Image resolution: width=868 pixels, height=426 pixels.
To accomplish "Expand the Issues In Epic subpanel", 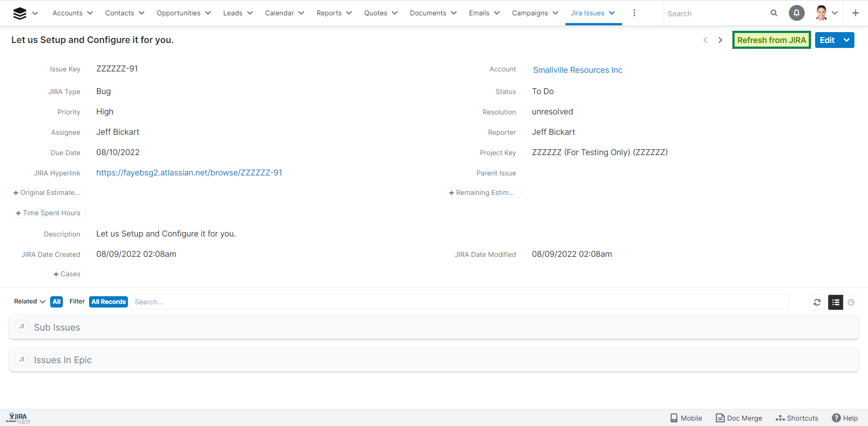I will tap(63, 360).
